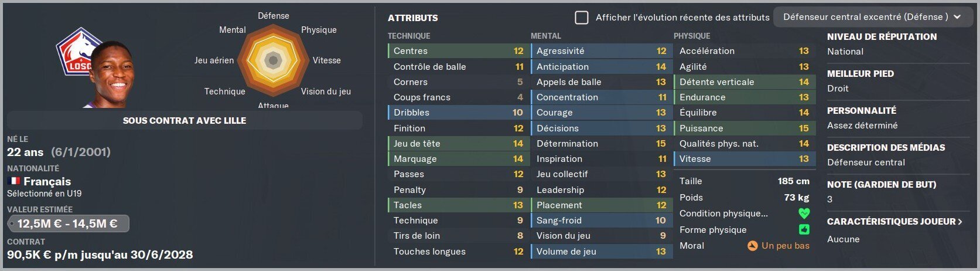Click the Mental column header
This screenshot has height=271, width=980.
pos(546,36)
